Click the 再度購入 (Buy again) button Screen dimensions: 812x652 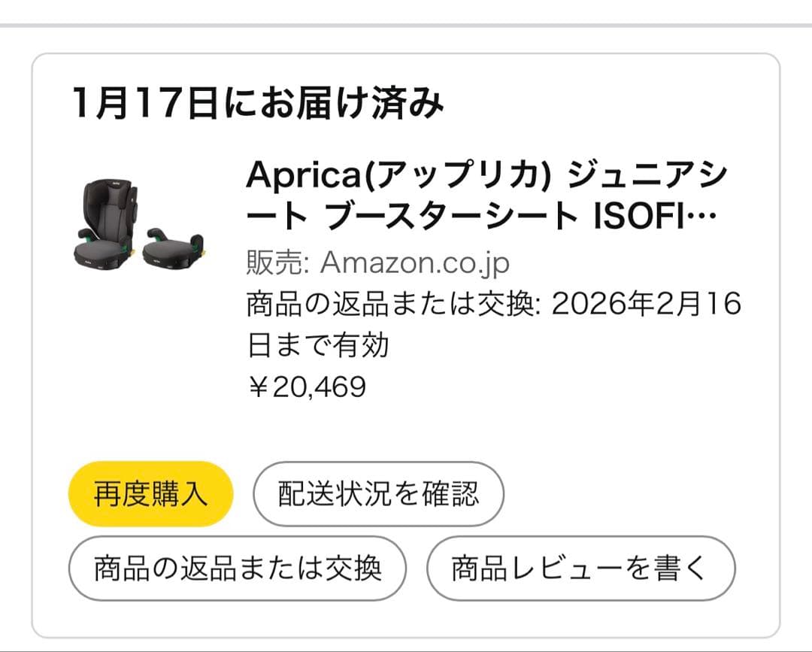(x=150, y=494)
